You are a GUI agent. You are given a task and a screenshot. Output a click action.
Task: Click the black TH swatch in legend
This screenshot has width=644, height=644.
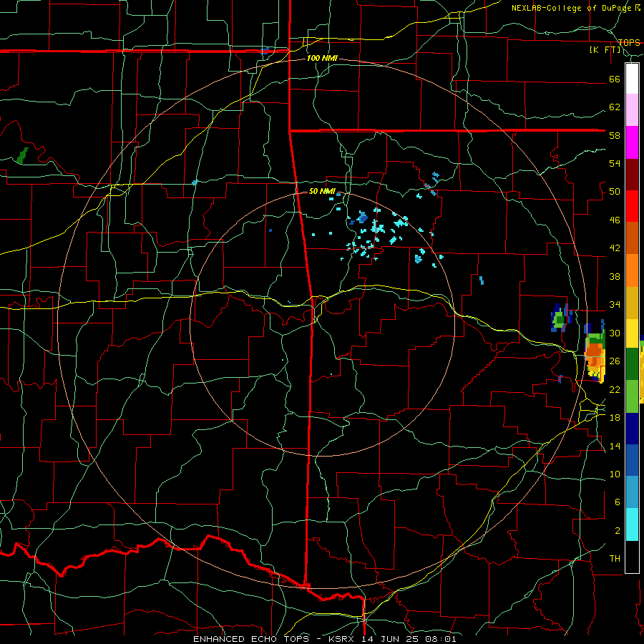click(632, 557)
